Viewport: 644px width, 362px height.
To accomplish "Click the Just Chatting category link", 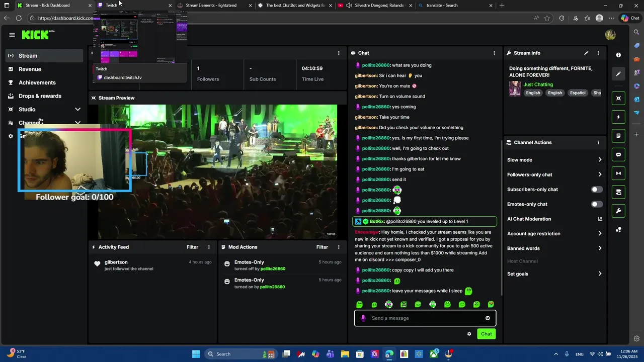I will (538, 84).
